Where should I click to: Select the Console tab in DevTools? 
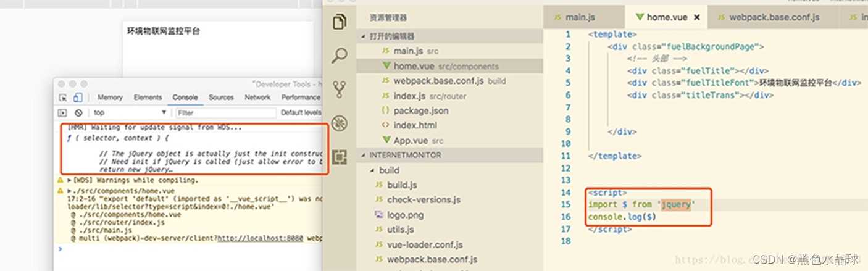point(185,98)
